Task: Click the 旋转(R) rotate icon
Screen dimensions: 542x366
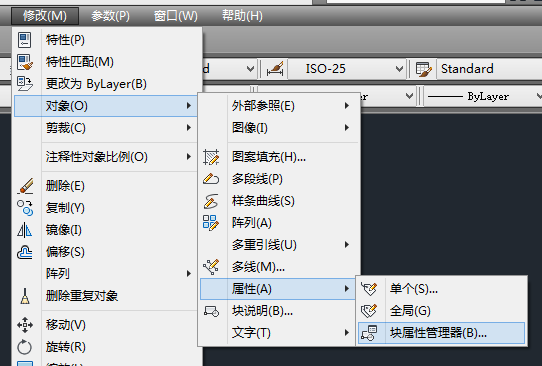Action: [25, 347]
